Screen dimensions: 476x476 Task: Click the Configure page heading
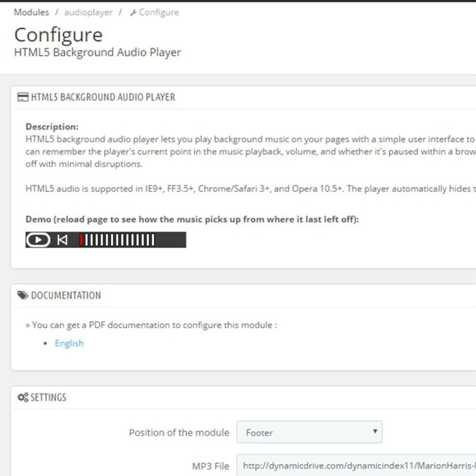coord(58,35)
